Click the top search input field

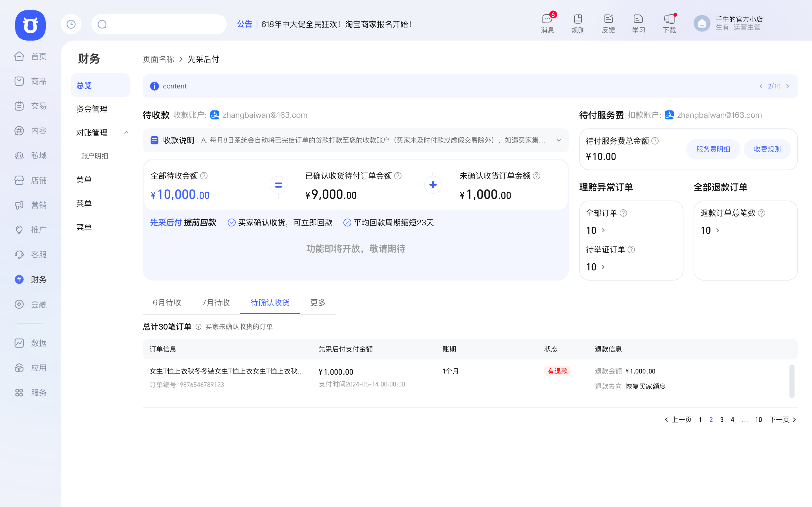(x=164, y=24)
